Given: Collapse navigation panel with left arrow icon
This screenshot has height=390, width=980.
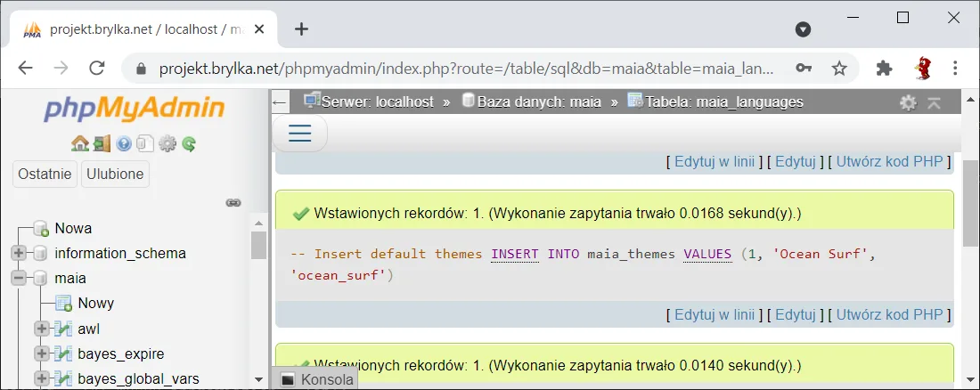Looking at the screenshot, I should click(280, 102).
